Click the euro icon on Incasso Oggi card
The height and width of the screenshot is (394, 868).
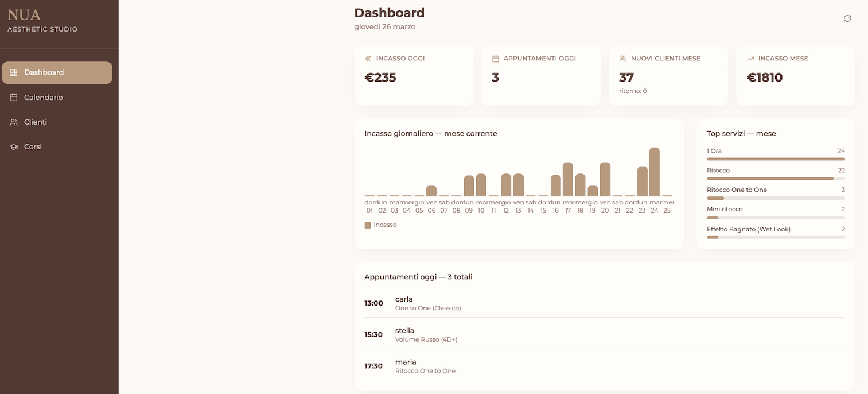coord(367,58)
